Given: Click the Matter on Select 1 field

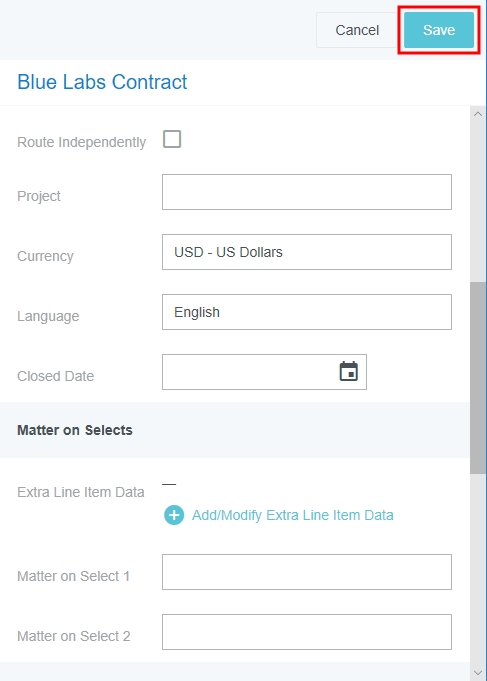Looking at the screenshot, I should [307, 572].
